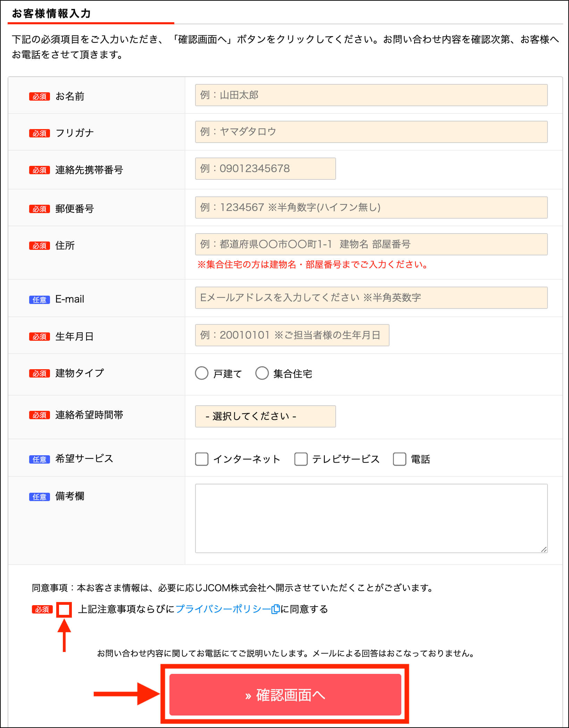Click the E-mail address input field
The height and width of the screenshot is (728, 569).
pyautogui.click(x=371, y=298)
